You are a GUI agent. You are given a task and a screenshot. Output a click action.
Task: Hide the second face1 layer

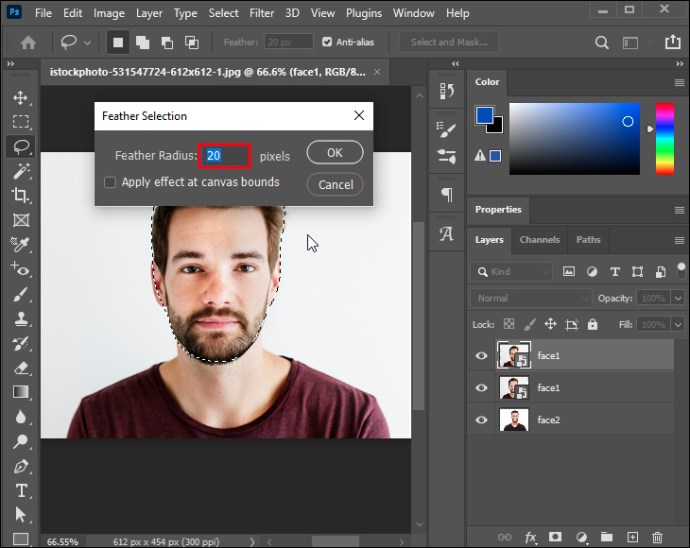click(481, 388)
